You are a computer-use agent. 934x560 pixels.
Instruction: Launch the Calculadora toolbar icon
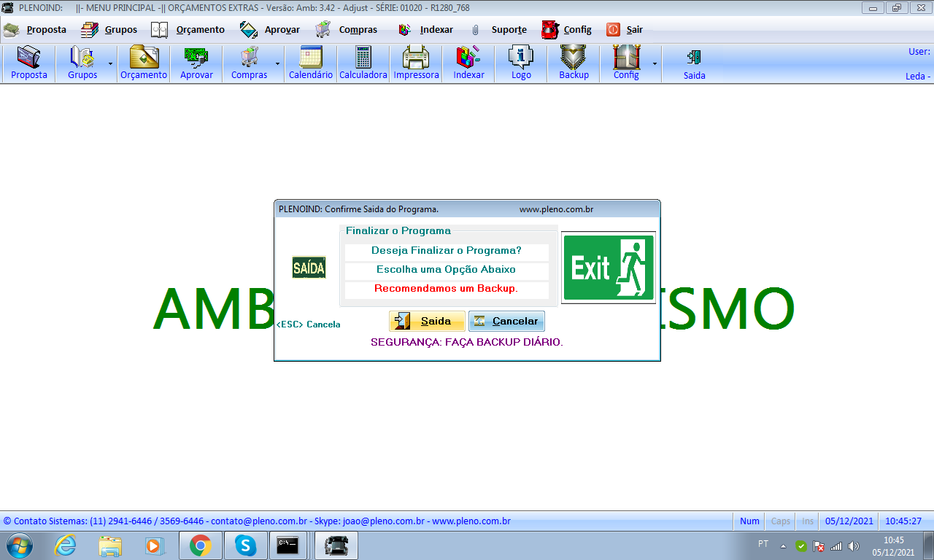(363, 63)
